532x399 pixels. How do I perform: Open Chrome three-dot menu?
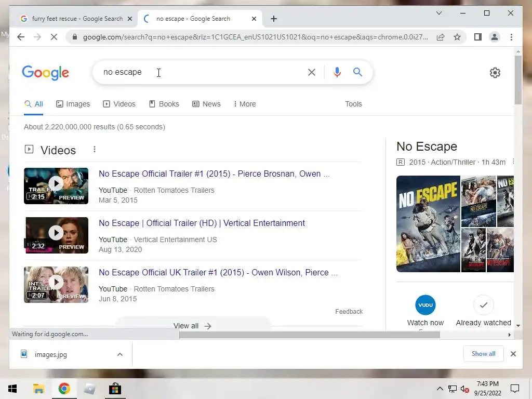point(511,37)
